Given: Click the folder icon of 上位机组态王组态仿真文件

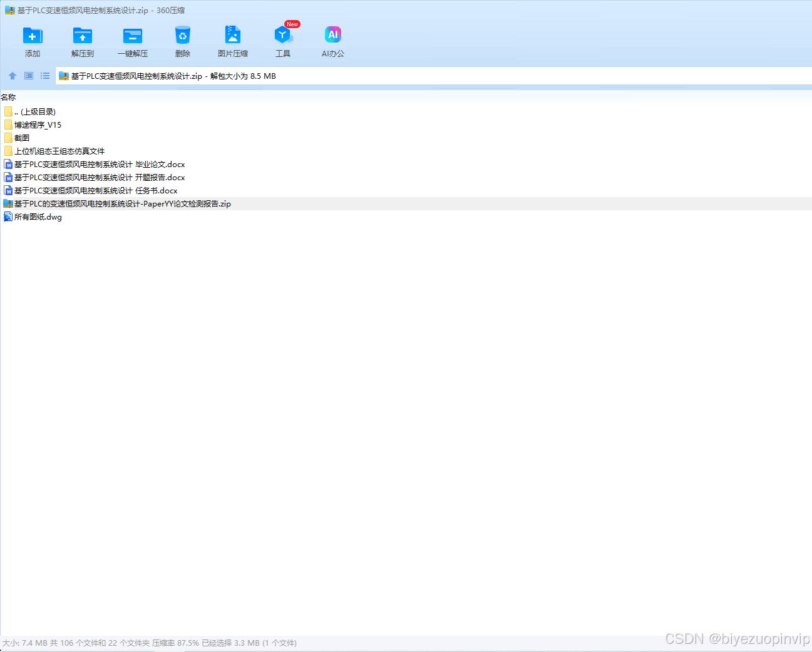Looking at the screenshot, I should coord(8,151).
